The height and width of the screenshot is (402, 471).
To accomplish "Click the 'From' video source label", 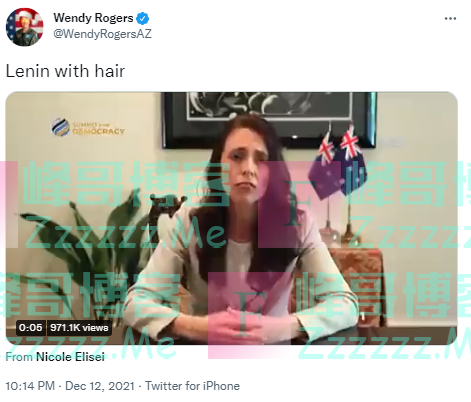I will coord(19,357).
